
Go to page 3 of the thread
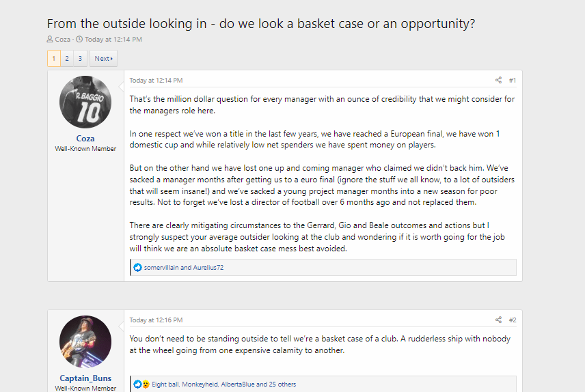point(80,59)
